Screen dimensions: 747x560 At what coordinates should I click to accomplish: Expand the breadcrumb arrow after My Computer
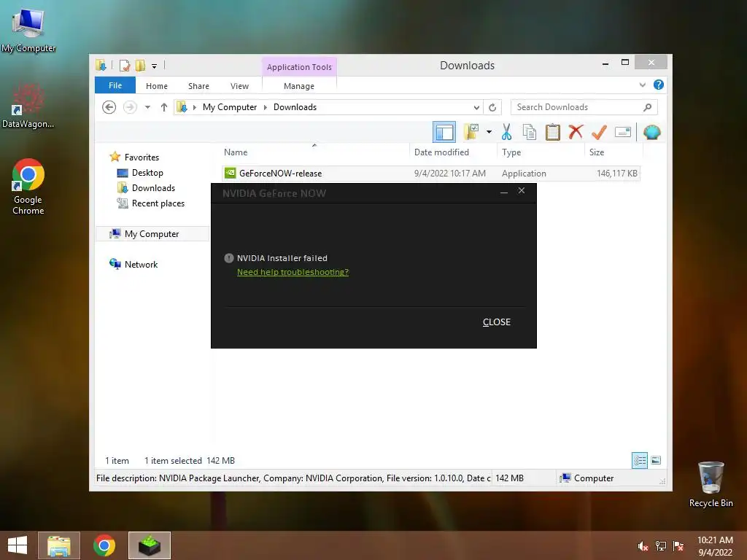pos(266,108)
